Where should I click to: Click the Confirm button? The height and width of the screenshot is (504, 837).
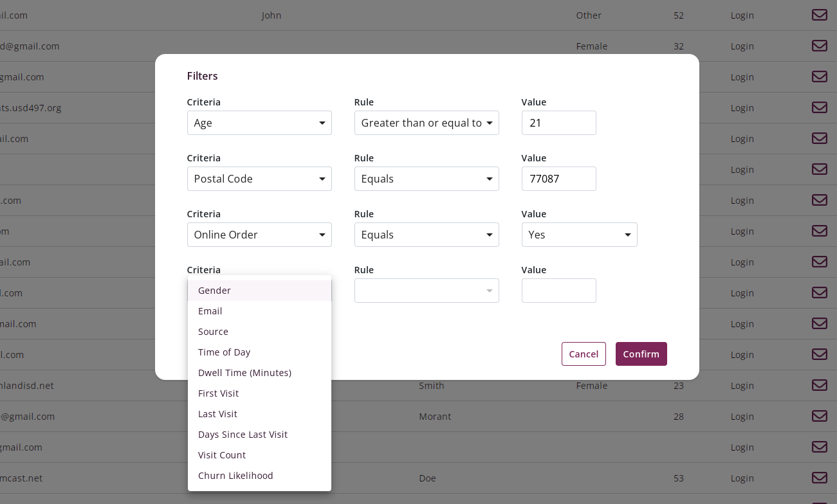tap(641, 354)
